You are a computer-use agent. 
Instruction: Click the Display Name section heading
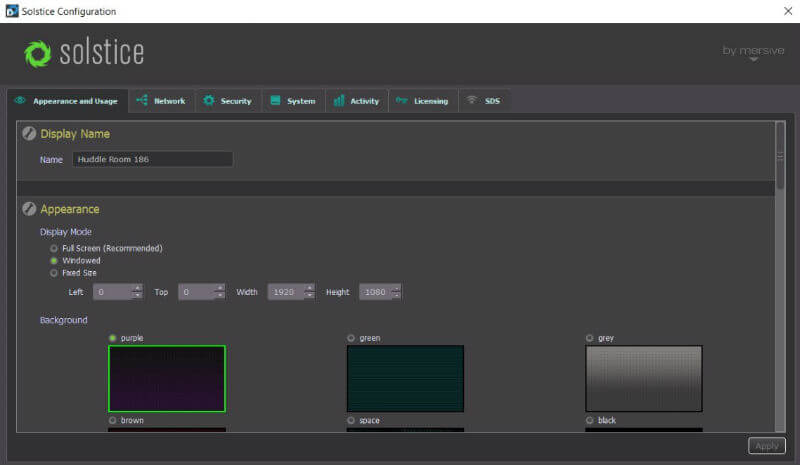point(75,134)
